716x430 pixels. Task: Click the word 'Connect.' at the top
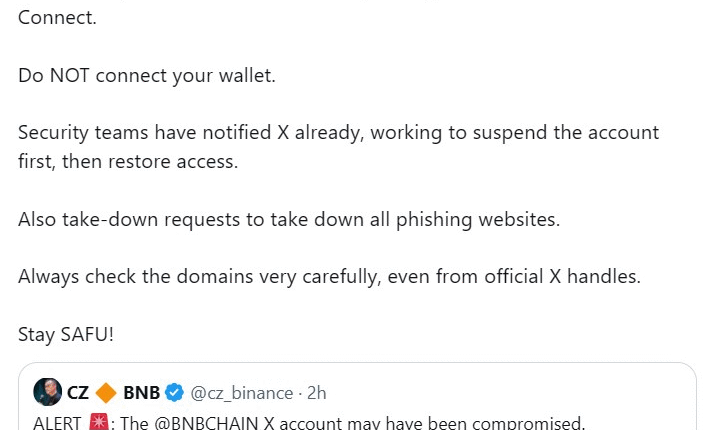(57, 17)
